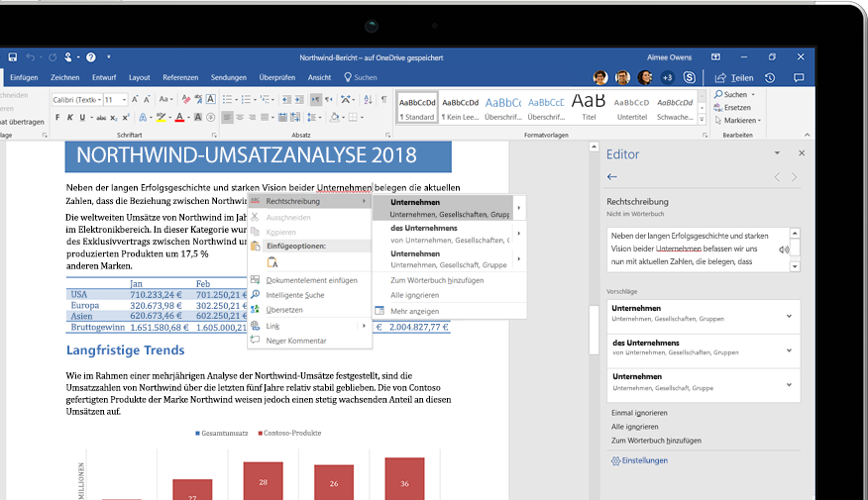This screenshot has height=500, width=868.
Task: Toggle italic formatting (K)
Action: [x=69, y=117]
